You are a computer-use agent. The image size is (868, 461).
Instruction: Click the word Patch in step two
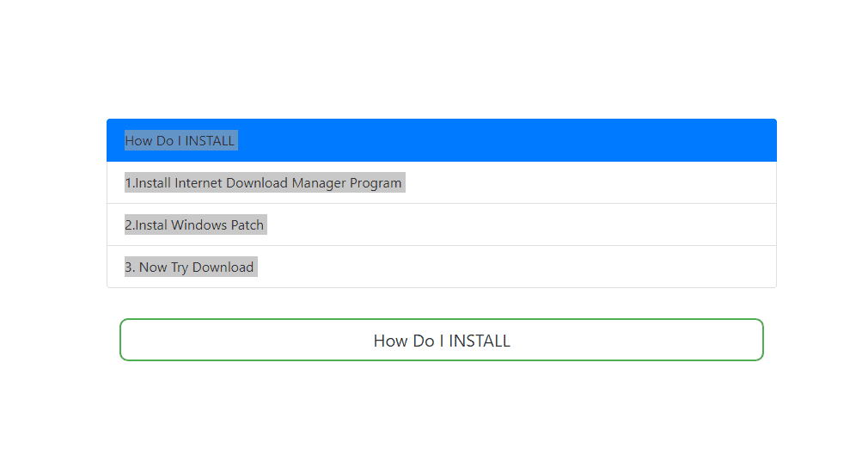point(247,225)
